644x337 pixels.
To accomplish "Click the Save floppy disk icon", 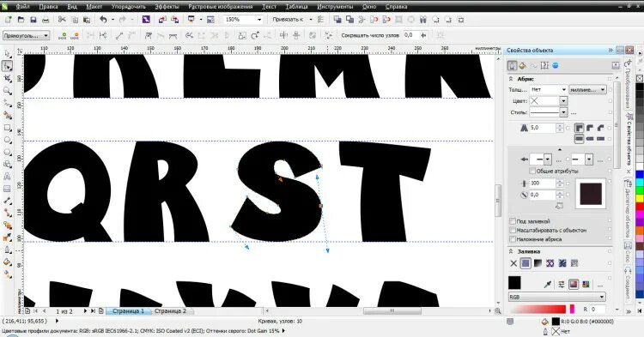I will click(33, 19).
